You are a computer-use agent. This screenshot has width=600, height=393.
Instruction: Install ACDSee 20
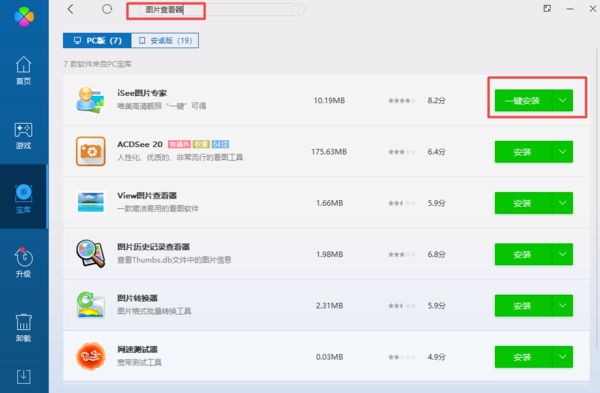[523, 152]
